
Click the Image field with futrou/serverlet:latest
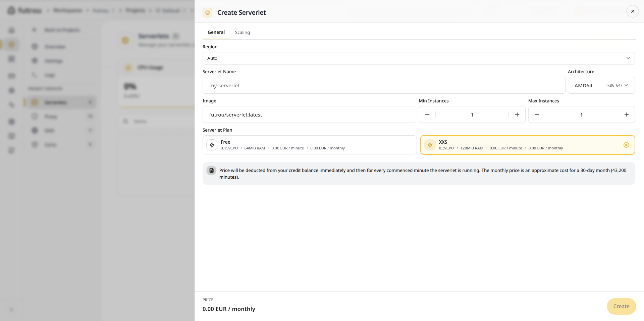[x=309, y=115]
